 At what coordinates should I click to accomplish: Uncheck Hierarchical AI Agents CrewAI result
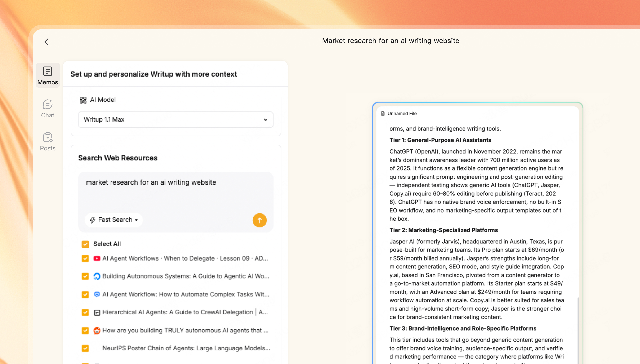85,312
